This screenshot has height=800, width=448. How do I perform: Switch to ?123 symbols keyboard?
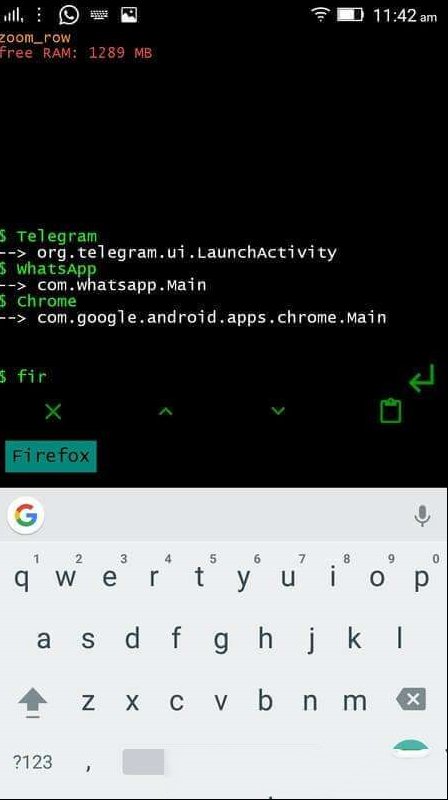tap(32, 762)
